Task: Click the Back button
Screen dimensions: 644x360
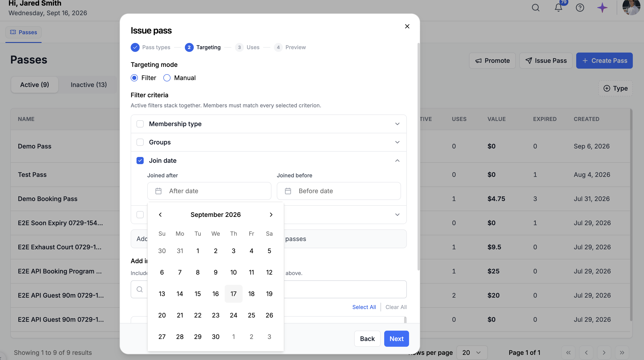Action: pos(367,339)
